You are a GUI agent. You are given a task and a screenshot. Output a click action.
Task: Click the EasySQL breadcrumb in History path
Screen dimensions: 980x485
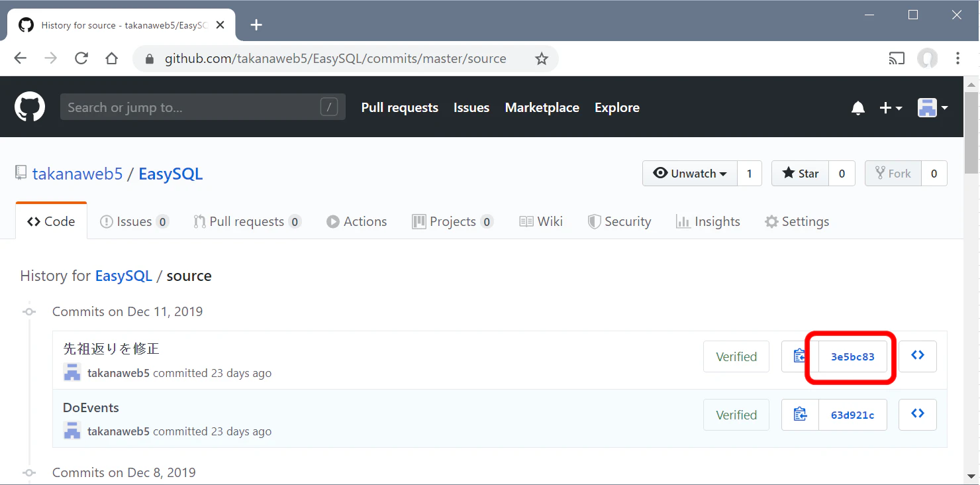pyautogui.click(x=124, y=276)
